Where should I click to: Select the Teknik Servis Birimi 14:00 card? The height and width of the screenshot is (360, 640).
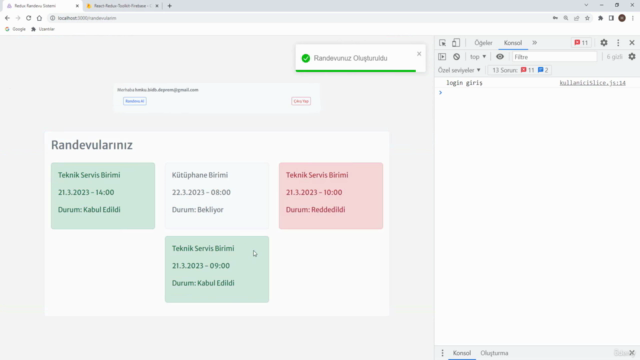[x=103, y=196]
